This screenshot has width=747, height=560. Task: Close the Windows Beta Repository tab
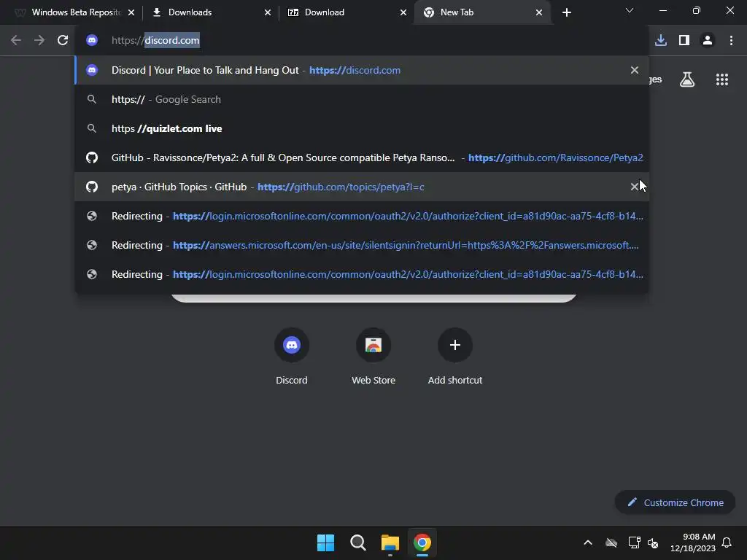[131, 12]
